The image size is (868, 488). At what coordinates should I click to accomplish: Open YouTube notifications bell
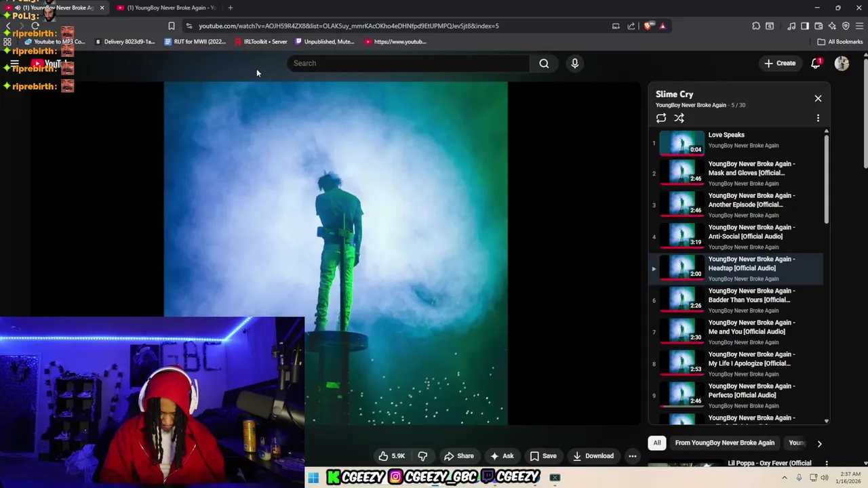(816, 63)
